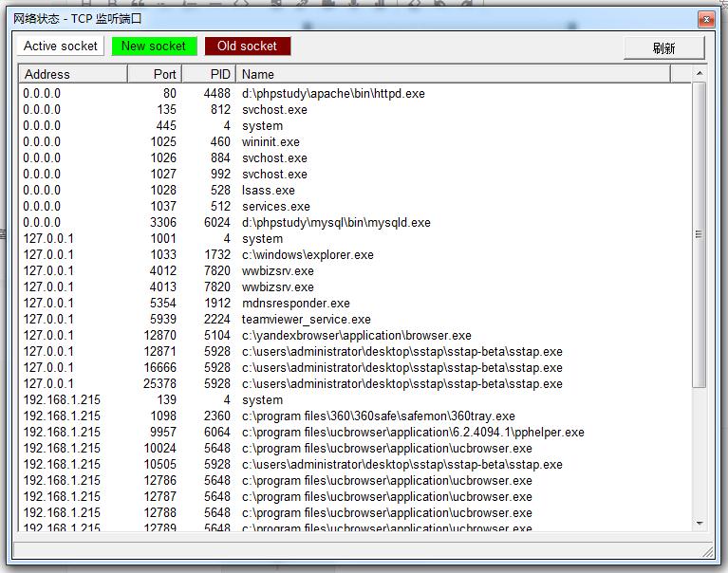The image size is (728, 573).
Task: Close the TCP listening ports window
Action: click(x=706, y=20)
